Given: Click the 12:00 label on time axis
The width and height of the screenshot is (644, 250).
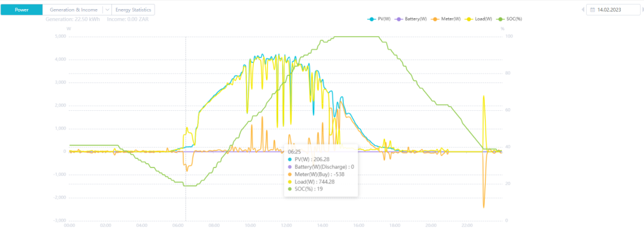Looking at the screenshot, I should click(x=287, y=226).
